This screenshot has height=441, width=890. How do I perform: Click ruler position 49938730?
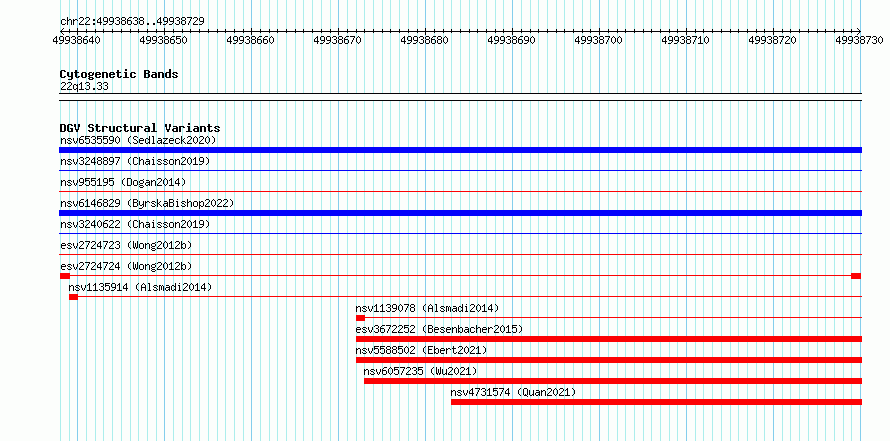coord(860,40)
